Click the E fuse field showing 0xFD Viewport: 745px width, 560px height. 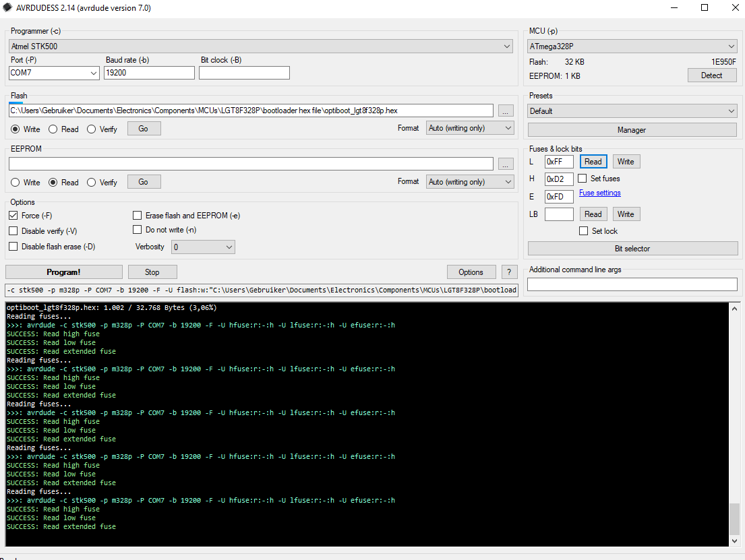coord(559,197)
